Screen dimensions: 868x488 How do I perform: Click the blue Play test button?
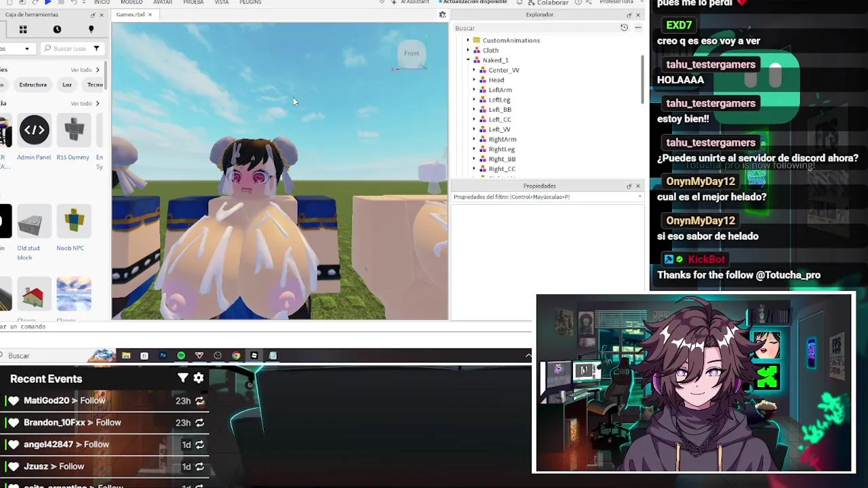click(47, 2)
